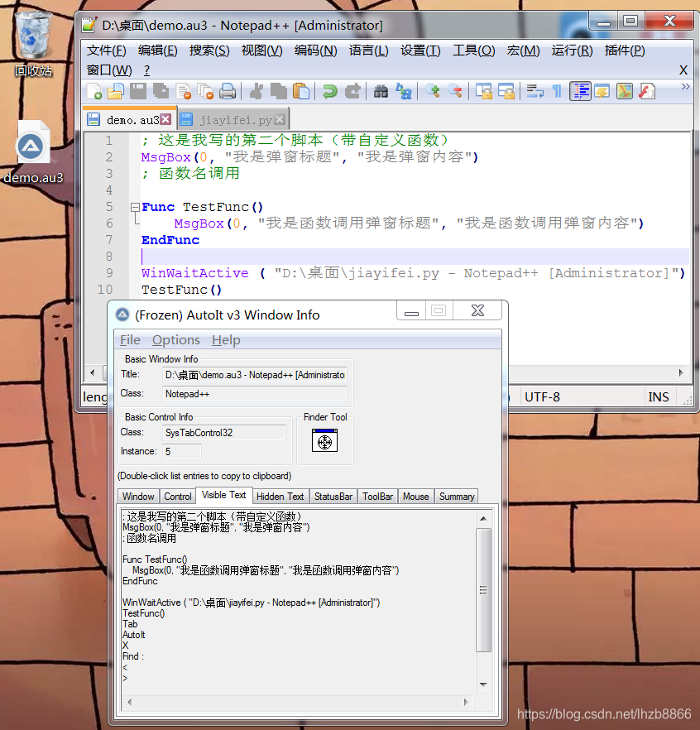Open the 工具(O) menu
700x730 pixels.
[x=474, y=50]
